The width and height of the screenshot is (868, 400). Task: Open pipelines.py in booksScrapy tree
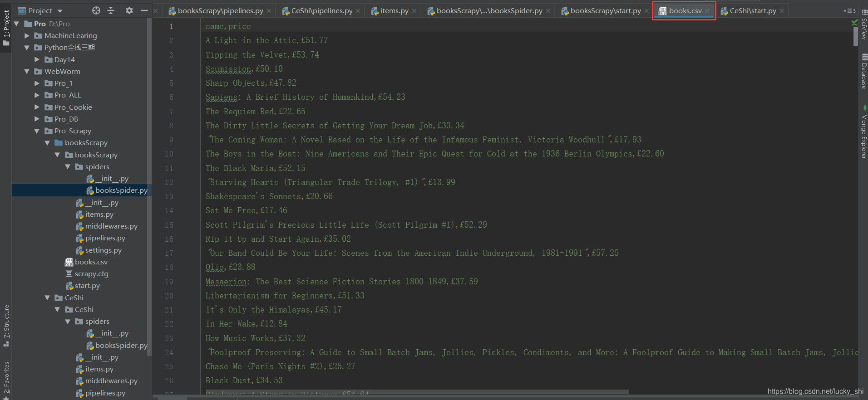click(x=100, y=238)
